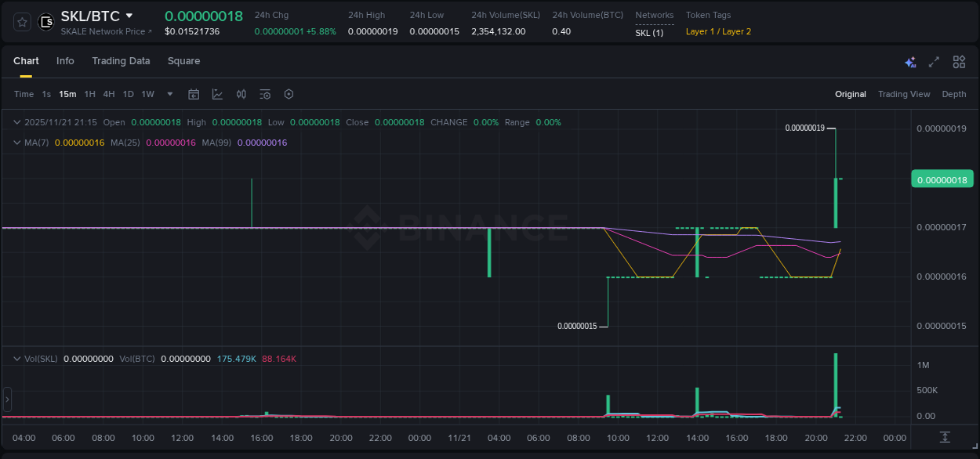
Task: Open the AI assistant icon
Action: click(x=910, y=61)
